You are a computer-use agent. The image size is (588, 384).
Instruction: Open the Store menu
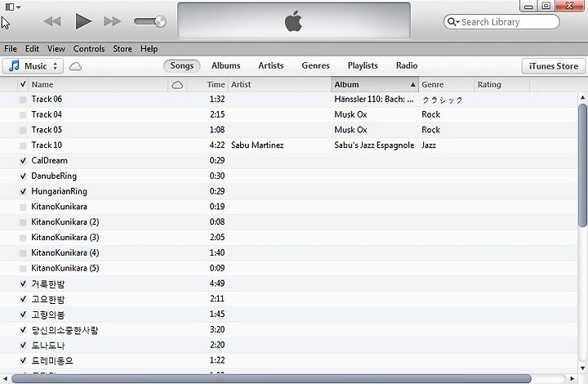click(122, 49)
